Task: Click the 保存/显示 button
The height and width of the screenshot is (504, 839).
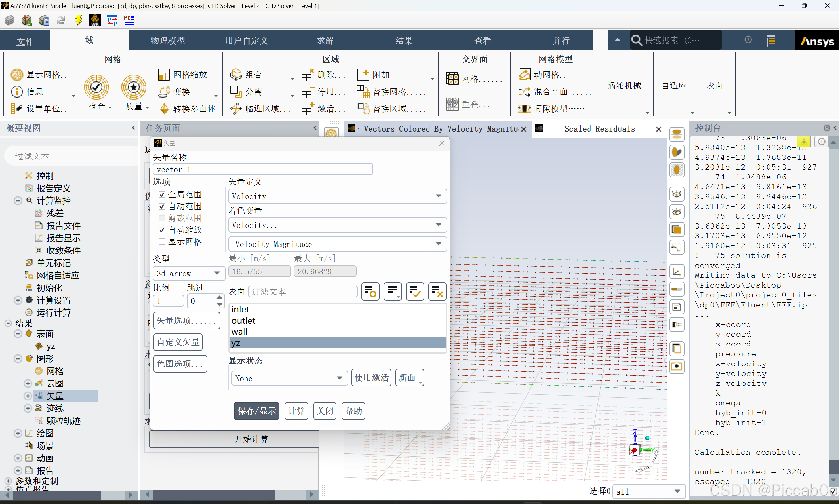Action: point(256,411)
